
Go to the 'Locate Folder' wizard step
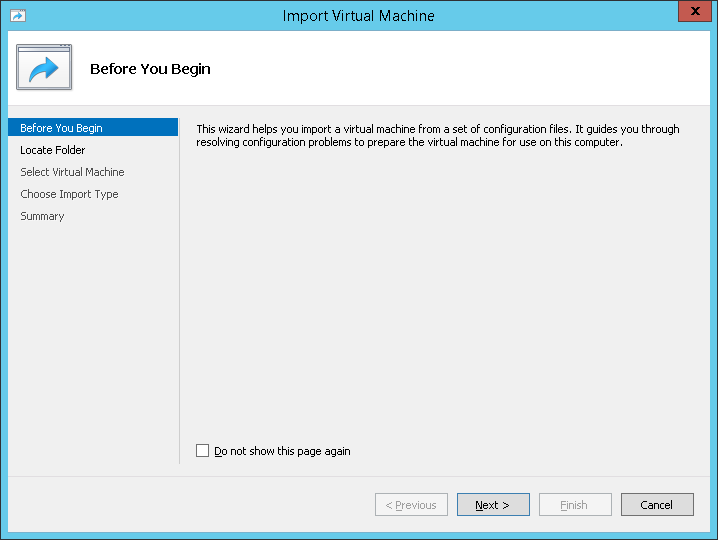(53, 150)
